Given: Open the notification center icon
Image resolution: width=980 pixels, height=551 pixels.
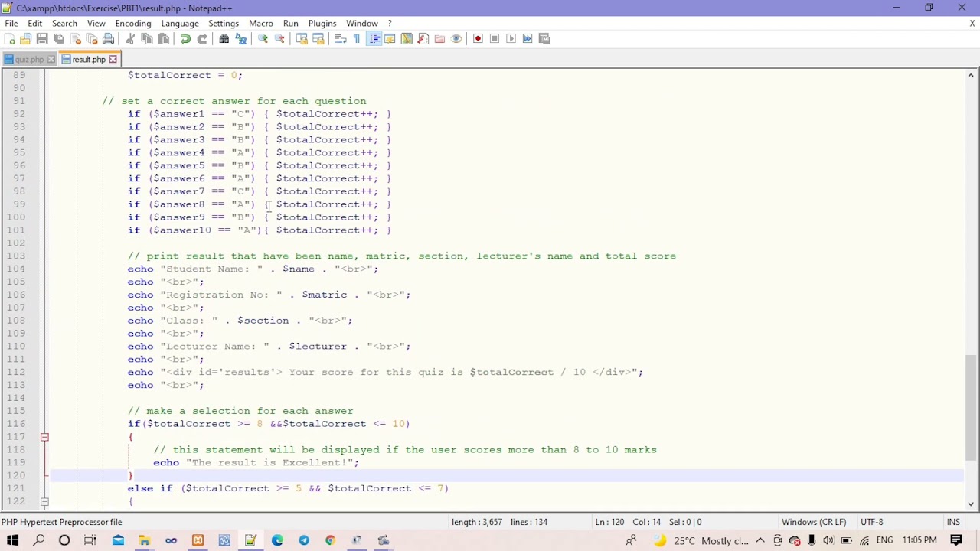Looking at the screenshot, I should click(956, 541).
